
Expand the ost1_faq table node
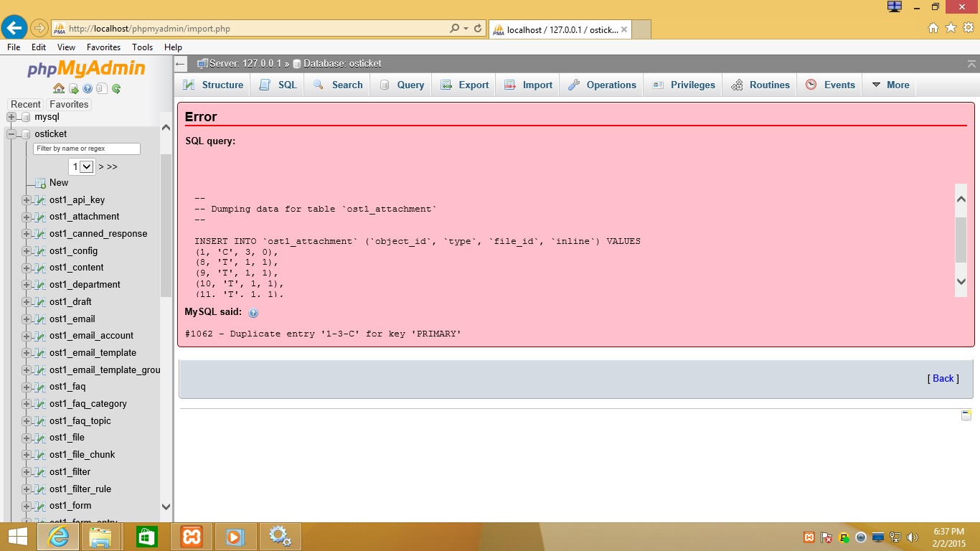27,387
